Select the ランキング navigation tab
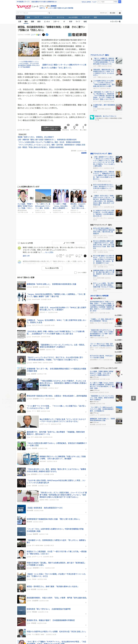The image size is (138, 644). (86, 17)
